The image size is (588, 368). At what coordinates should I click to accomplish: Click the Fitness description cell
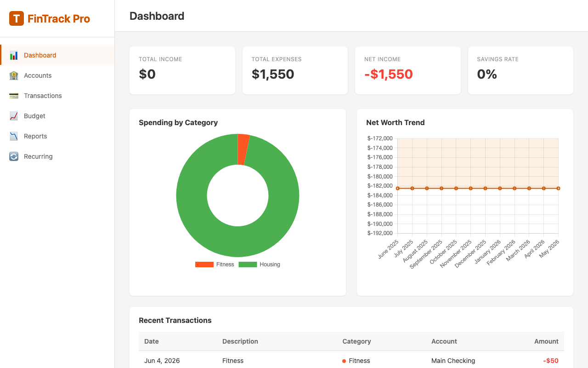(233, 361)
